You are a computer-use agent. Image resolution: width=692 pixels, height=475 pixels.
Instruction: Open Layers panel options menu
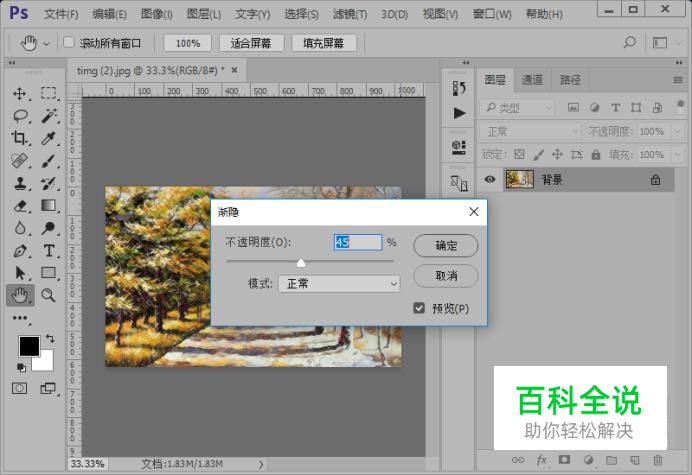678,80
